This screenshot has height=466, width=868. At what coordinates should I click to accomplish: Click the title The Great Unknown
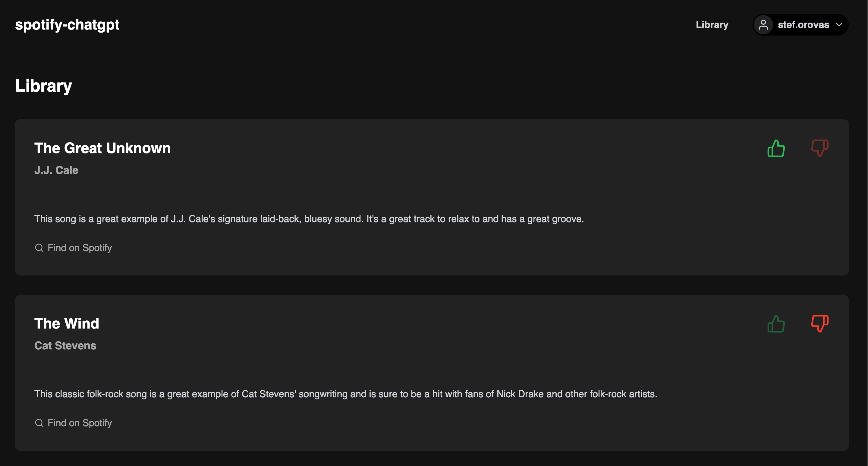click(x=102, y=148)
